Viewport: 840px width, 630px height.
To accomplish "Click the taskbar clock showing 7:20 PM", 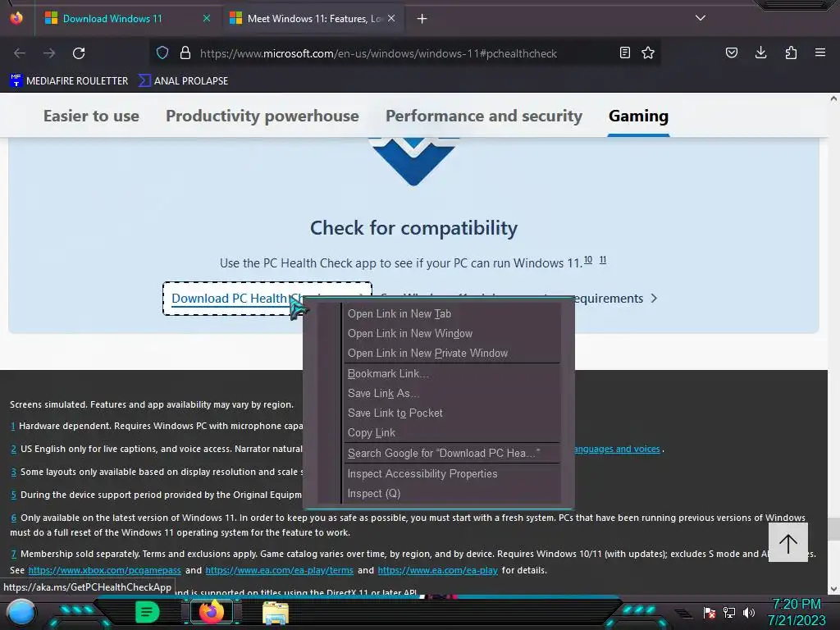I will point(797,612).
